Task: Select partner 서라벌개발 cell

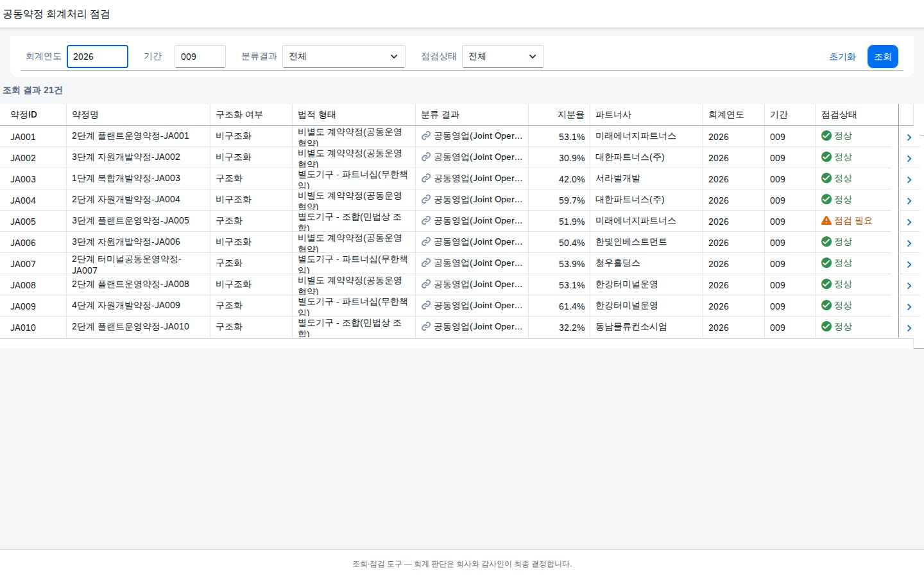Action: 646,179
